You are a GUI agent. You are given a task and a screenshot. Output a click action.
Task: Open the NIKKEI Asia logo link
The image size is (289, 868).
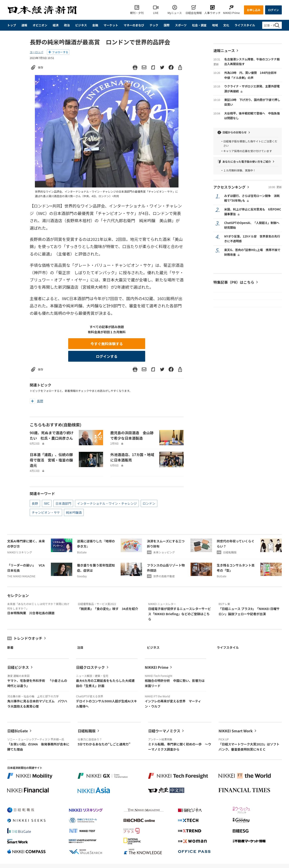click(x=94, y=790)
